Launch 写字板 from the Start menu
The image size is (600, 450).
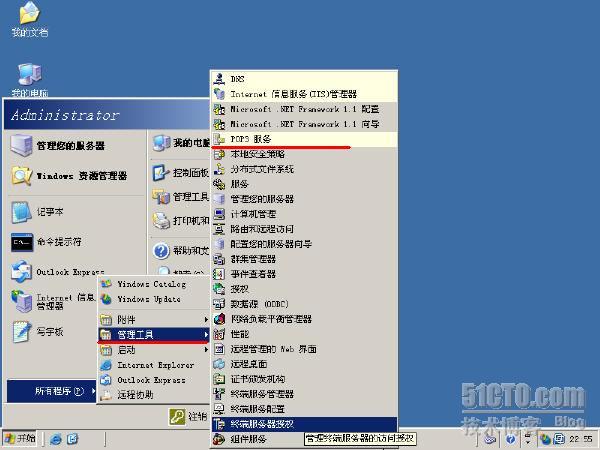53,331
